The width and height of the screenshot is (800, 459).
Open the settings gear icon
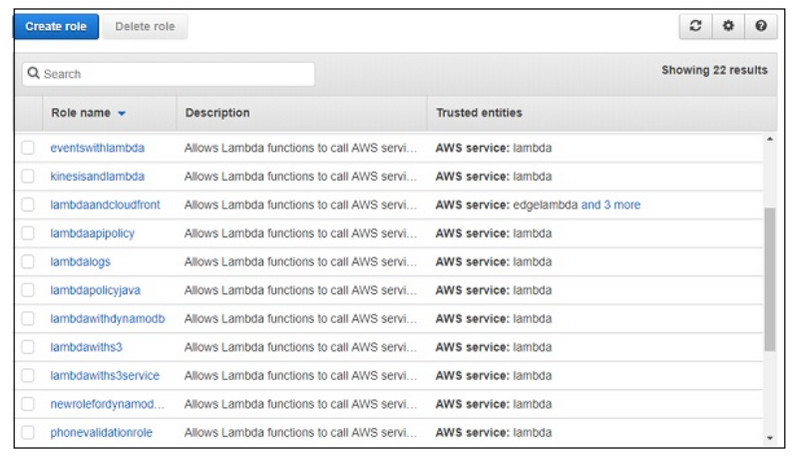click(728, 27)
